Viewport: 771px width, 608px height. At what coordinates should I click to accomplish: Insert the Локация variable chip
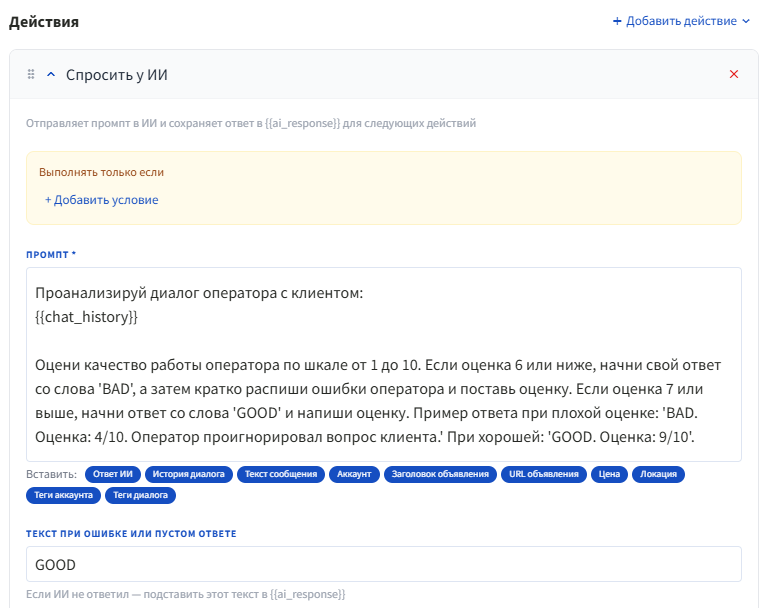tap(658, 474)
